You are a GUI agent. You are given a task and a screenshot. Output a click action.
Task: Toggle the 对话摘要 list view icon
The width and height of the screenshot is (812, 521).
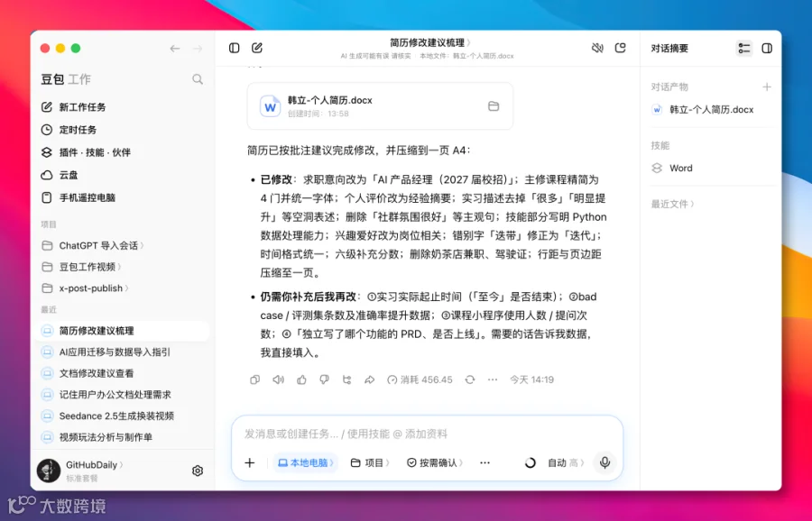[x=744, y=48]
